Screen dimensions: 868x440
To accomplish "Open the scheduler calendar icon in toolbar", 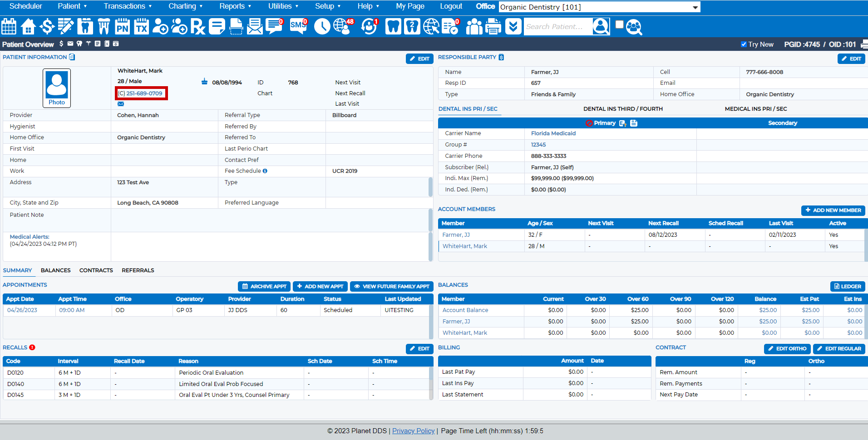I will 9,27.
